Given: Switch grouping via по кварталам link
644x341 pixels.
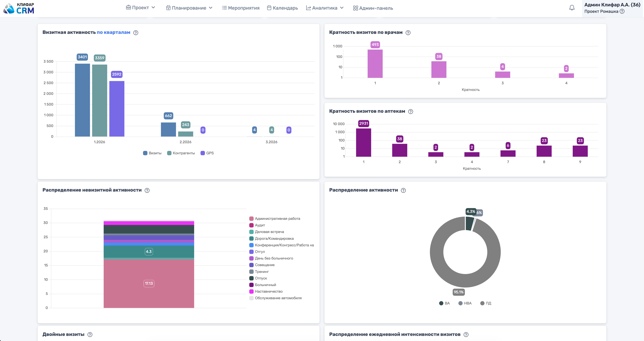Looking at the screenshot, I should click(113, 32).
